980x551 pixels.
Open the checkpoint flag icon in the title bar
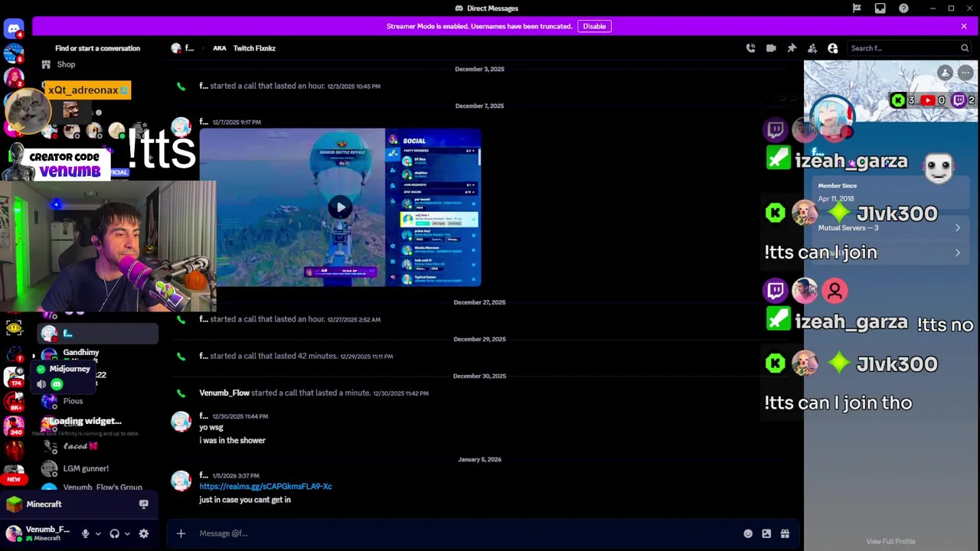pyautogui.click(x=857, y=8)
